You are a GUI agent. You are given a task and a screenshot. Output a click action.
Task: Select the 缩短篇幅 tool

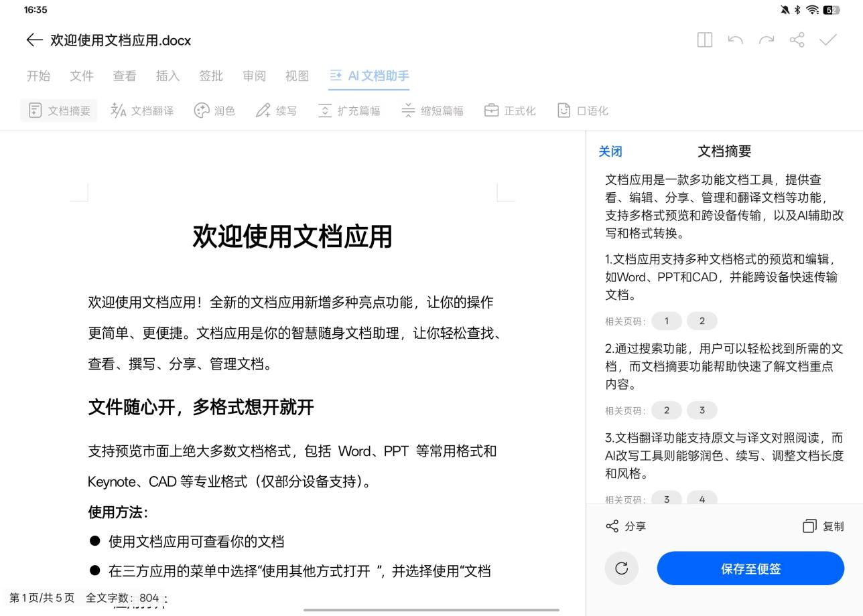click(432, 110)
